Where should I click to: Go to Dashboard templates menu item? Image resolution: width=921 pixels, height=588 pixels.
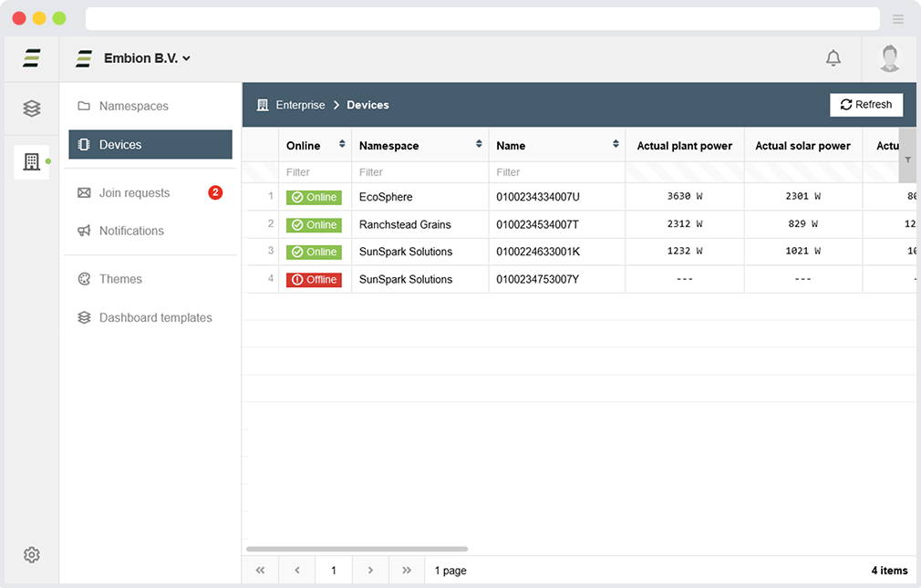[155, 317]
